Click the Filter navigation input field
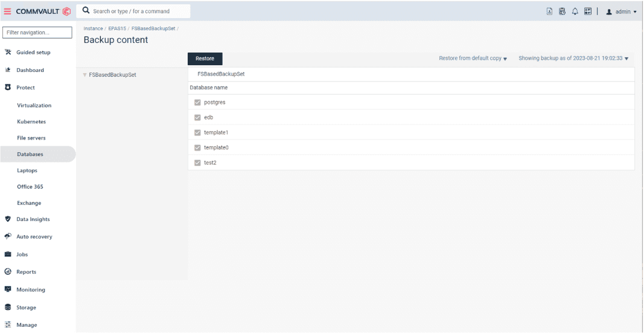The width and height of the screenshot is (644, 334). point(37,33)
